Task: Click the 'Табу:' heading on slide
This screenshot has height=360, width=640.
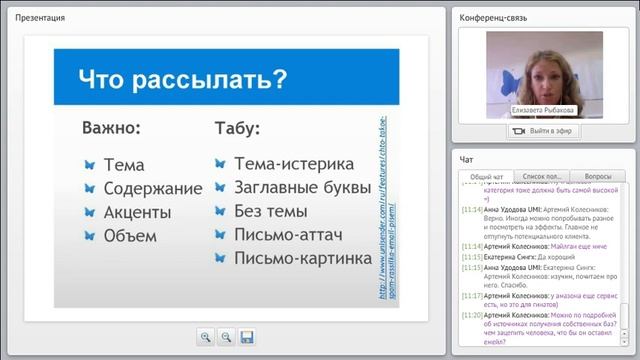Action: [x=237, y=129]
